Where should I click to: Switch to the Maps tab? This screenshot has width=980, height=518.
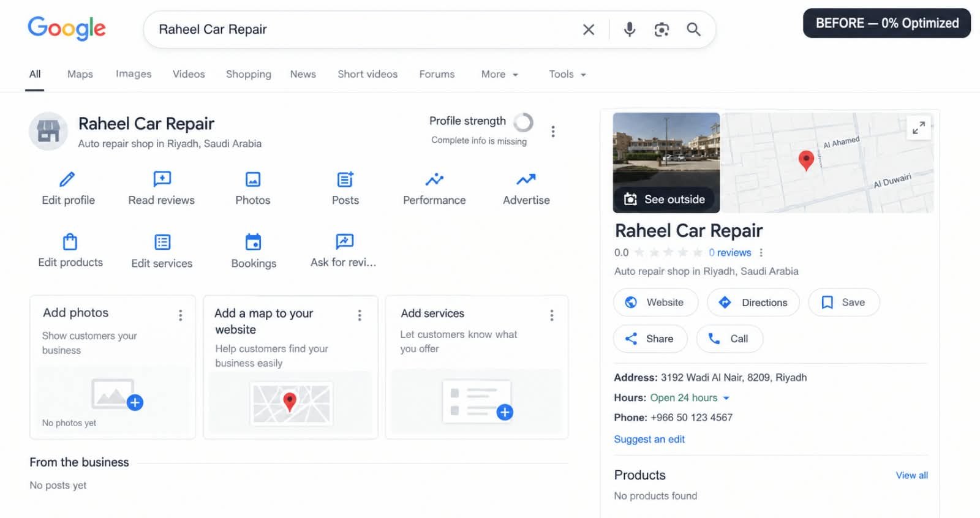80,74
